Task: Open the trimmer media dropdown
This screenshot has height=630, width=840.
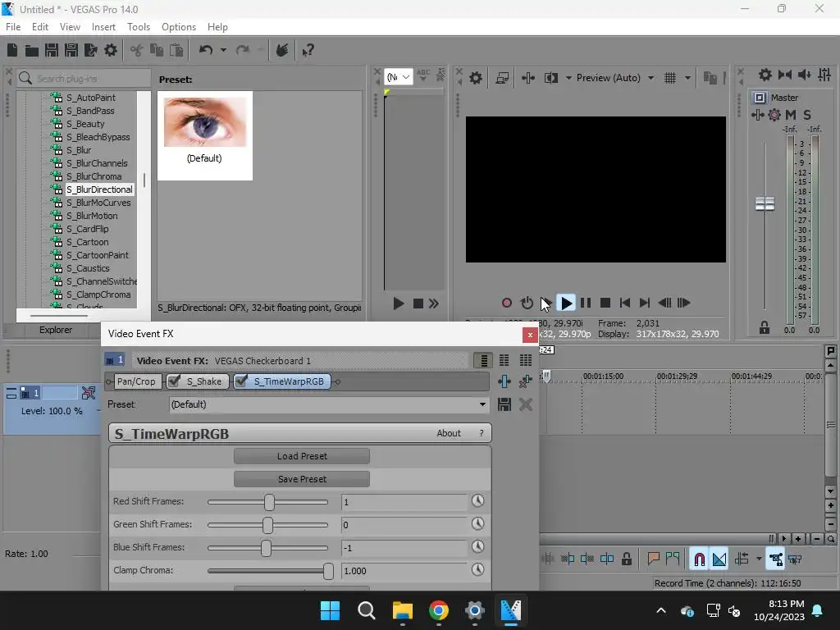Action: coord(399,78)
